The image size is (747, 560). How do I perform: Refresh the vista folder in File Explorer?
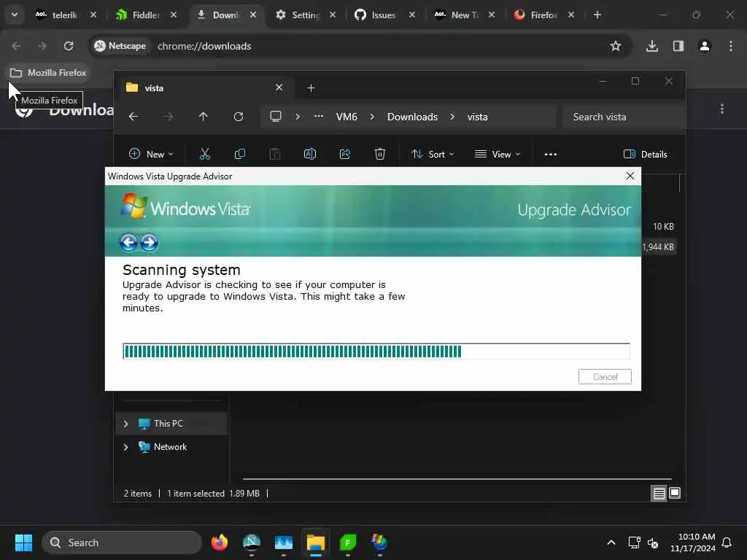(x=239, y=117)
